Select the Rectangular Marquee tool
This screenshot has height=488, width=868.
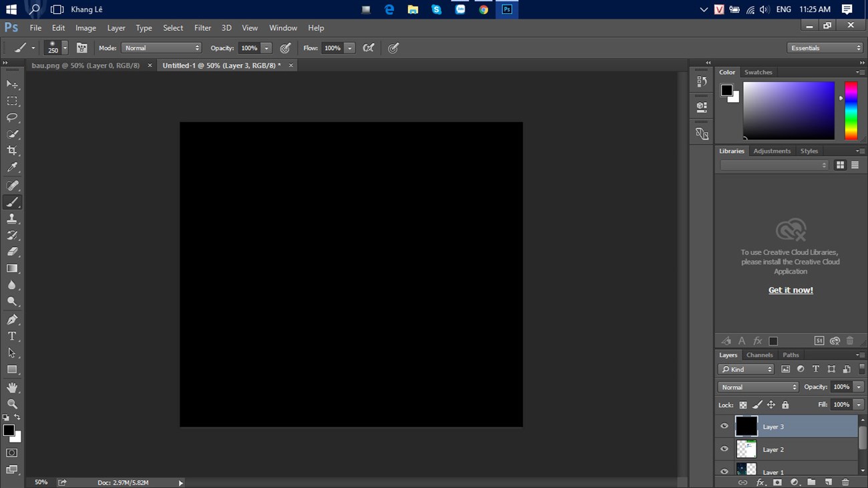click(x=12, y=101)
